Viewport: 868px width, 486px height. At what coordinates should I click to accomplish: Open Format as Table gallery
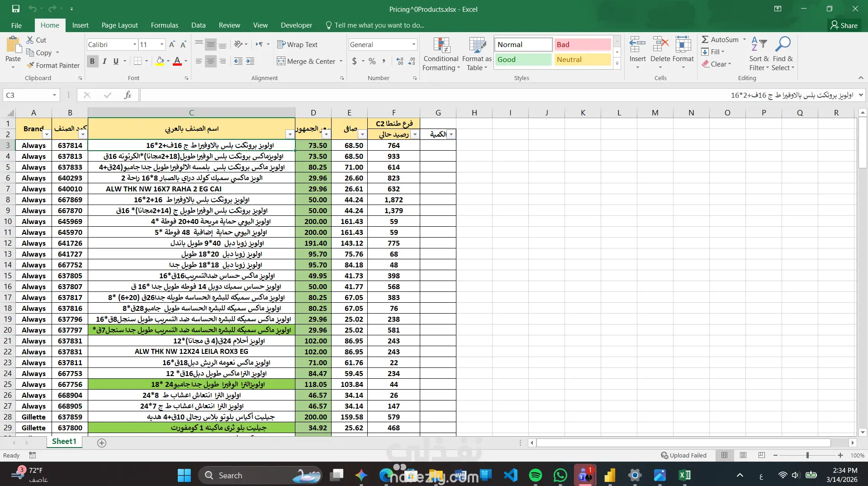pos(477,54)
